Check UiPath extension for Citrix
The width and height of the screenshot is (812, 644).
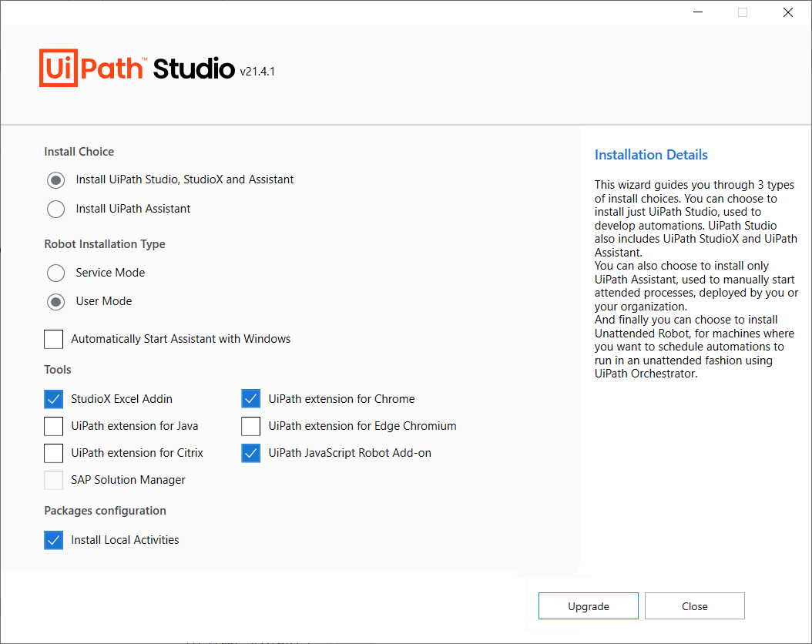pos(54,453)
